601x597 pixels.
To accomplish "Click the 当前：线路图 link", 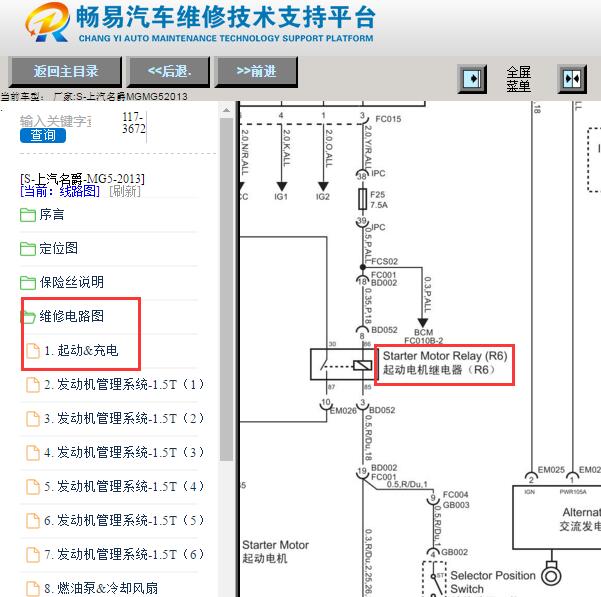I will 60,191.
